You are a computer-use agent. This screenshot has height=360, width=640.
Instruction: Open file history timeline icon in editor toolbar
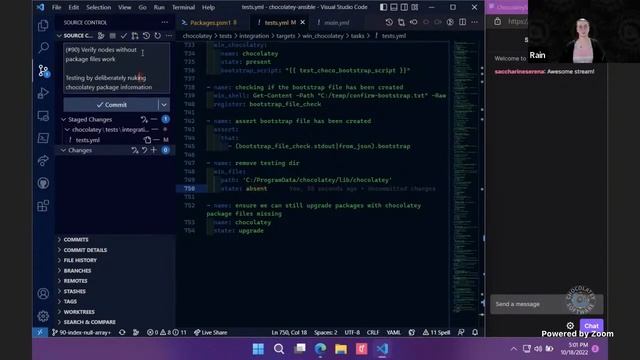point(389,22)
